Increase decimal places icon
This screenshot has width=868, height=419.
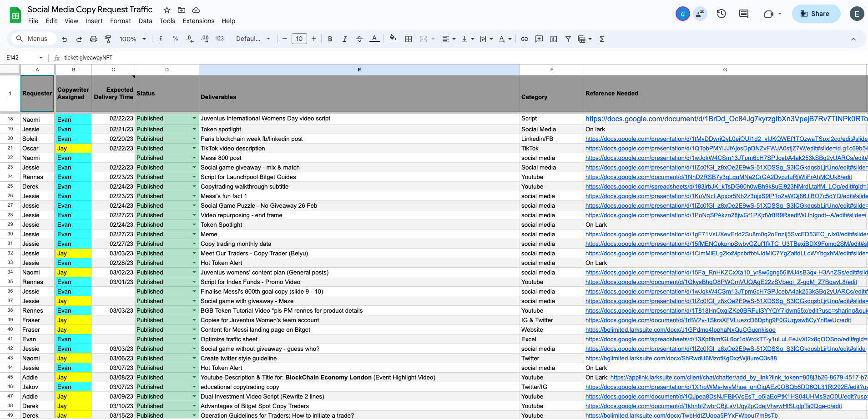pyautogui.click(x=205, y=39)
